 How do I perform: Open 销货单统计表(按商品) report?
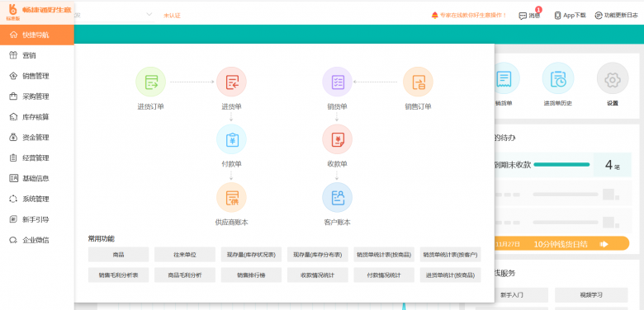[x=384, y=255]
